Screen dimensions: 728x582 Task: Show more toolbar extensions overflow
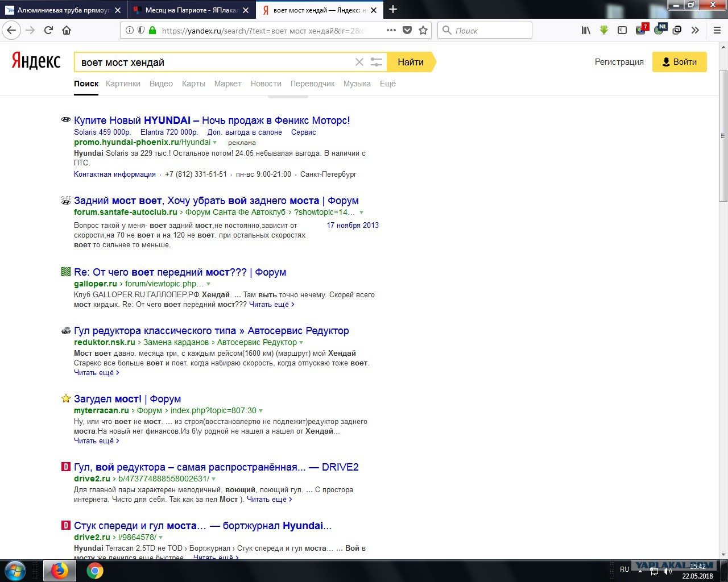click(x=695, y=30)
